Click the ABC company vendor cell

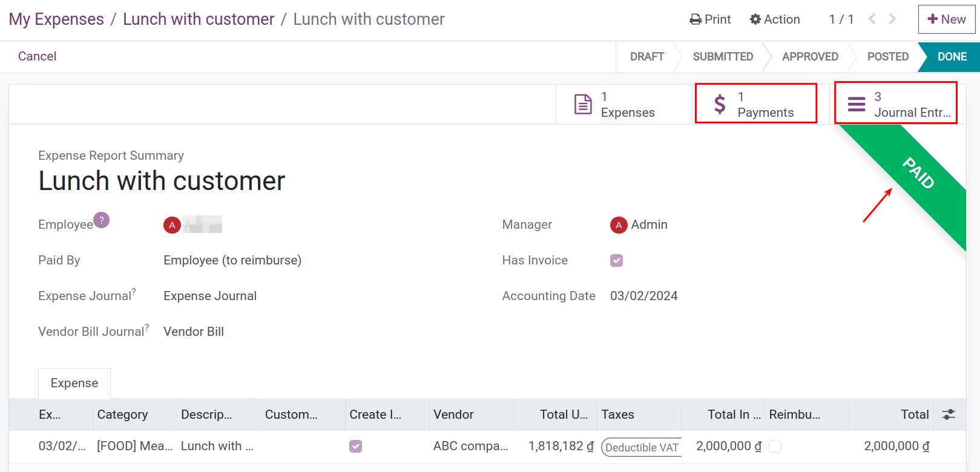[x=471, y=446]
